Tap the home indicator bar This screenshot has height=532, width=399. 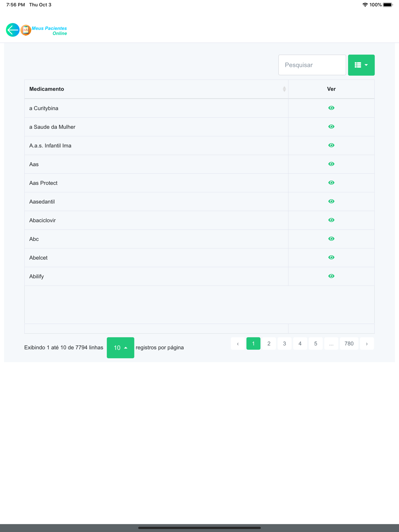pos(199,528)
